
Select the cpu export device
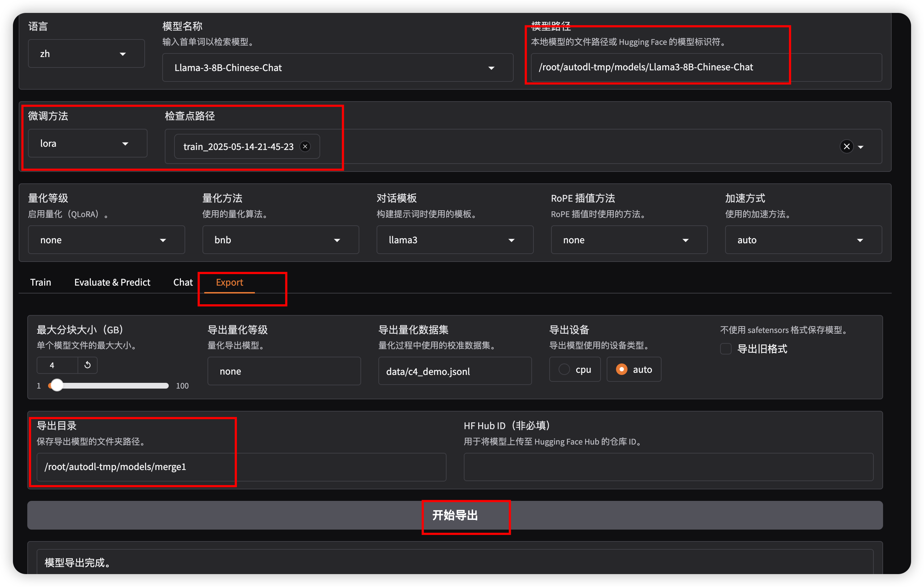click(564, 369)
